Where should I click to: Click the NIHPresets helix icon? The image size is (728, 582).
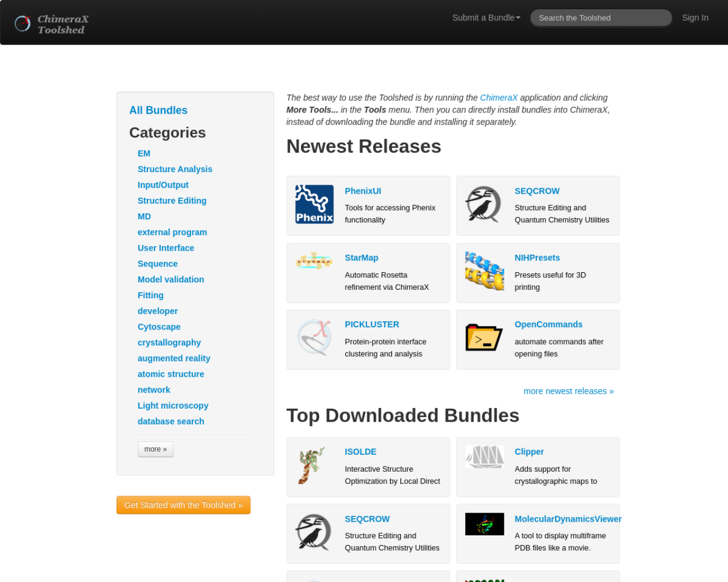[x=484, y=271]
